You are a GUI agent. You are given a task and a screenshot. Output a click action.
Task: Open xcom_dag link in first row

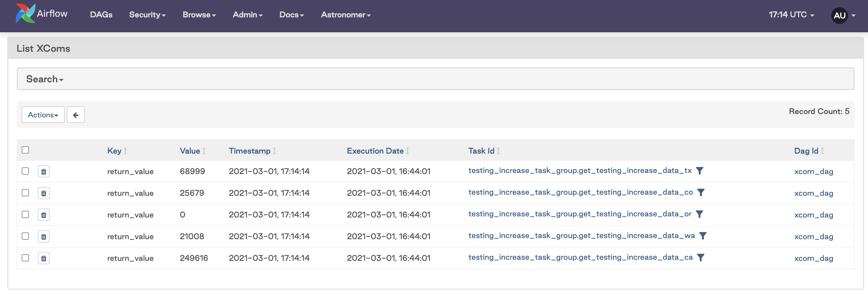813,172
